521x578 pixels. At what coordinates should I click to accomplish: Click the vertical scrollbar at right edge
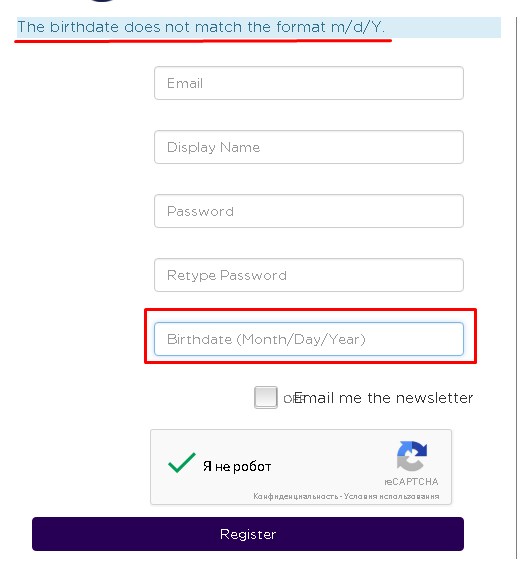click(517, 288)
